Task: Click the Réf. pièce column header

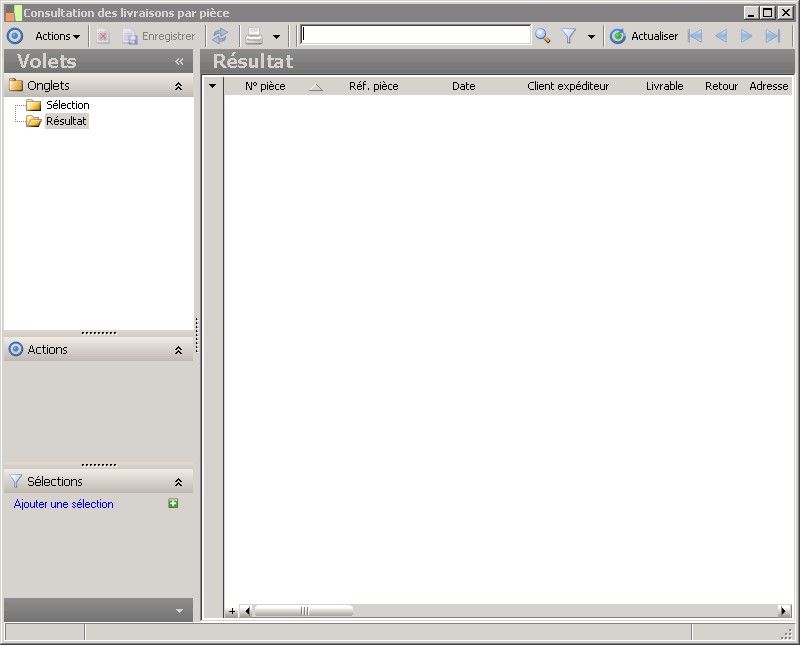Action: [373, 86]
